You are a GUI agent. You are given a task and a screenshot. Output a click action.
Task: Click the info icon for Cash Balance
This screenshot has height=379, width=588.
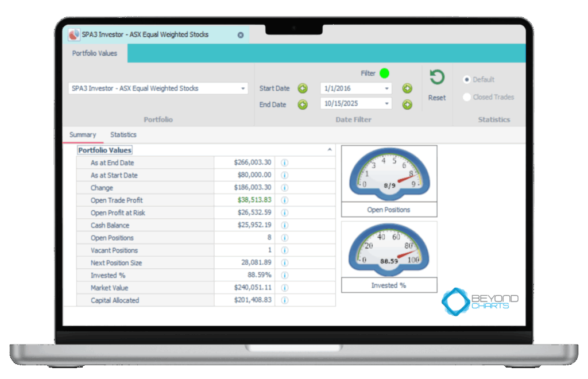point(284,226)
